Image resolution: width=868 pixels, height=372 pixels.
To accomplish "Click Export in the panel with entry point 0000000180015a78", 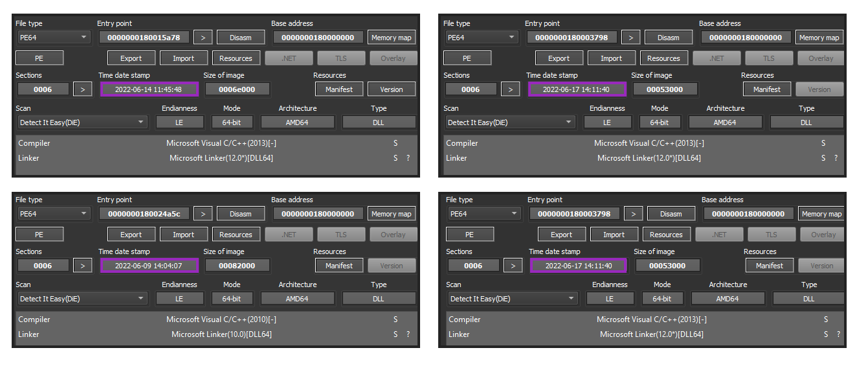I will [131, 58].
